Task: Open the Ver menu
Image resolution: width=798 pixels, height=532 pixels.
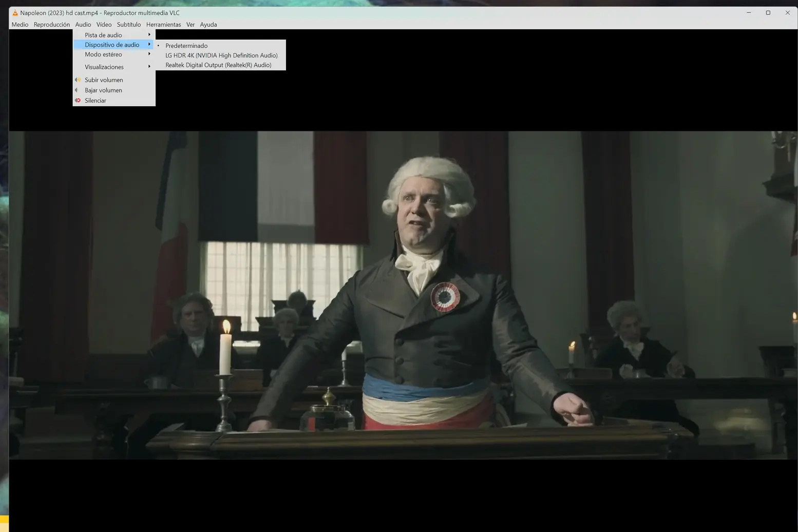Action: (x=190, y=25)
